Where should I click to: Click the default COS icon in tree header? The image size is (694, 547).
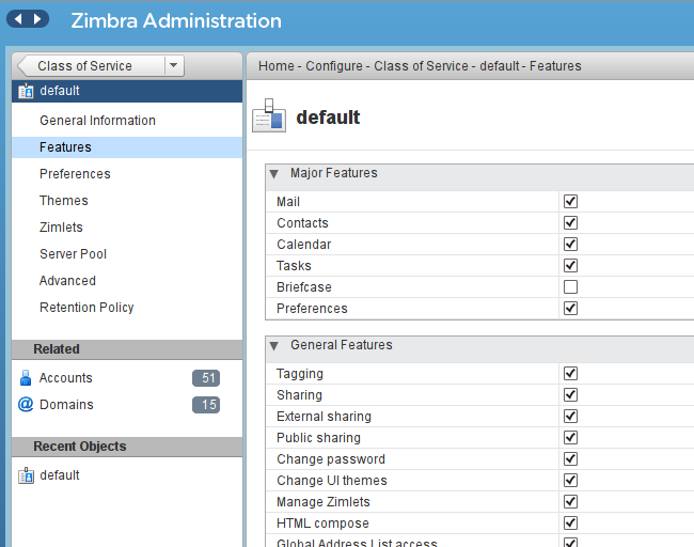(26, 91)
